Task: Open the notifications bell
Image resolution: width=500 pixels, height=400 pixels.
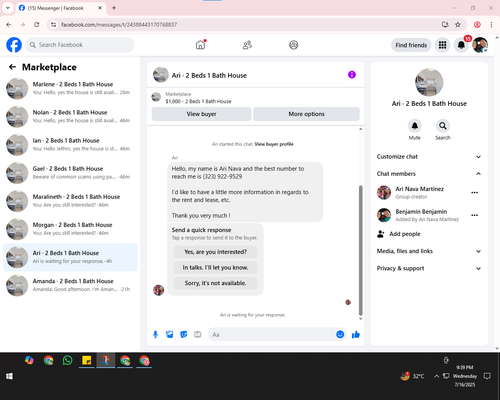Action: 461,45
